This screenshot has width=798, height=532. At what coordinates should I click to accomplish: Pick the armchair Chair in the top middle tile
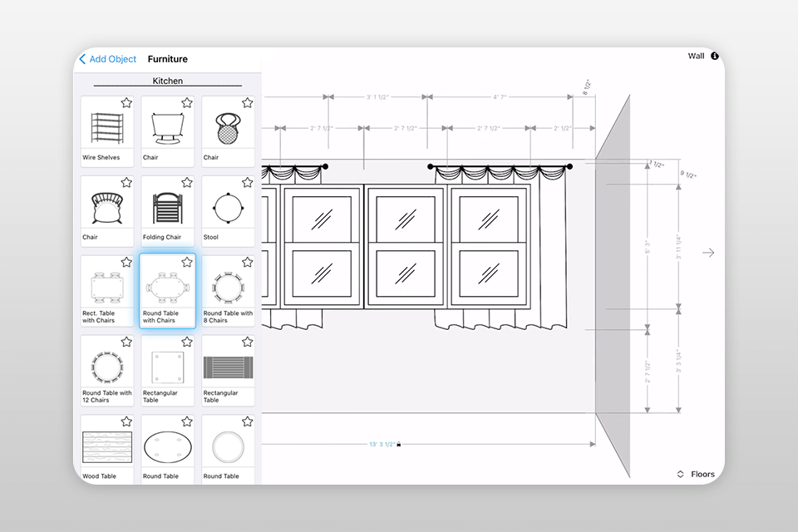[x=167, y=131]
